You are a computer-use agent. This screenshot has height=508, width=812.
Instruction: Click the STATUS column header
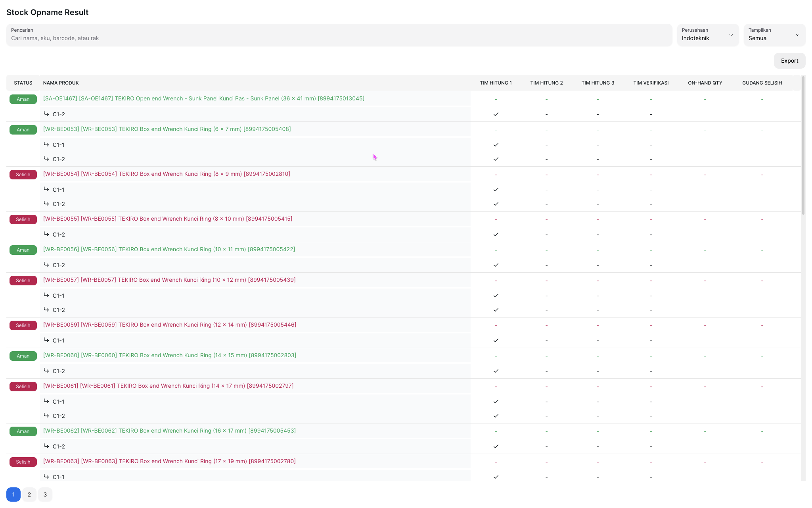pyautogui.click(x=23, y=83)
